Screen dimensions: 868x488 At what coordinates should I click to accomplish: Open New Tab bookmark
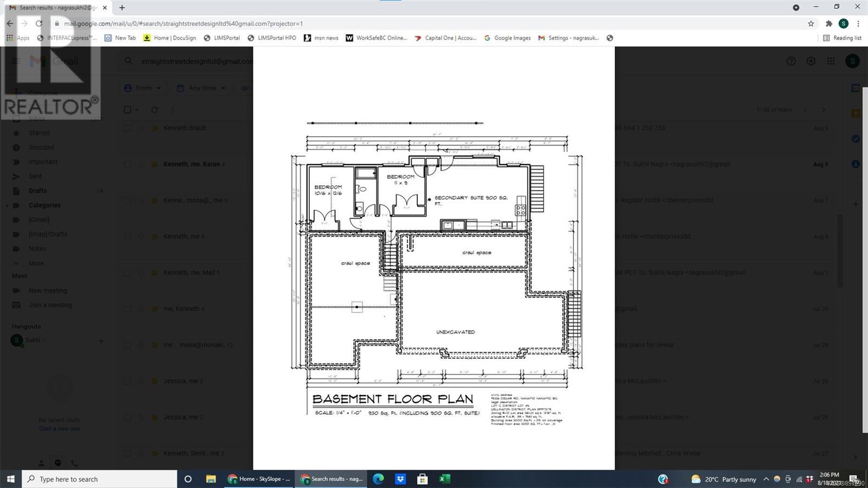120,38
